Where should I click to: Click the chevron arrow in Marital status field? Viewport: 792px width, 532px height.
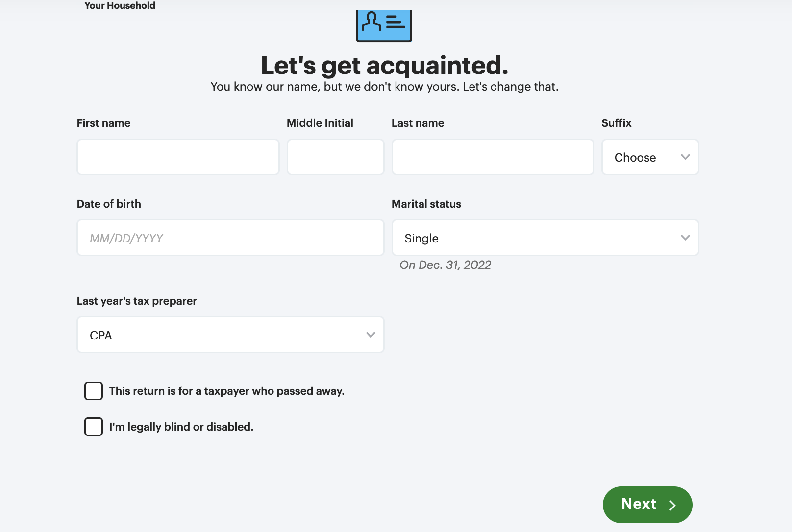(x=685, y=238)
